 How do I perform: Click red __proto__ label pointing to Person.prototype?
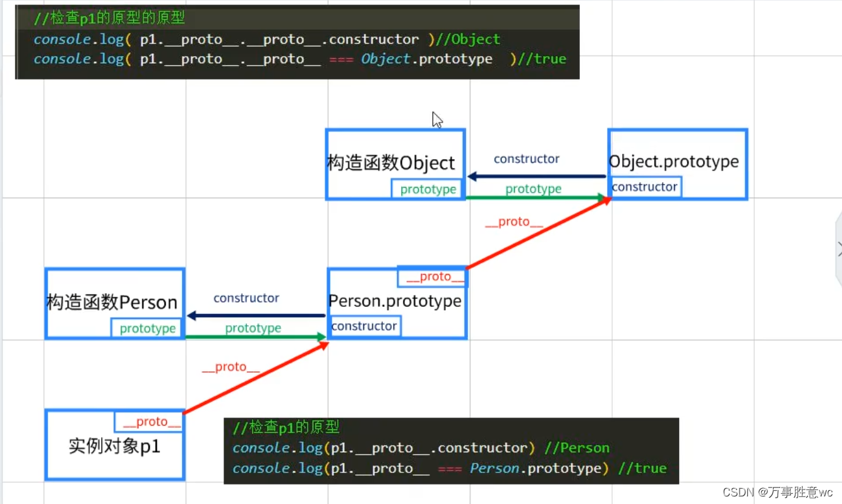[231, 367]
